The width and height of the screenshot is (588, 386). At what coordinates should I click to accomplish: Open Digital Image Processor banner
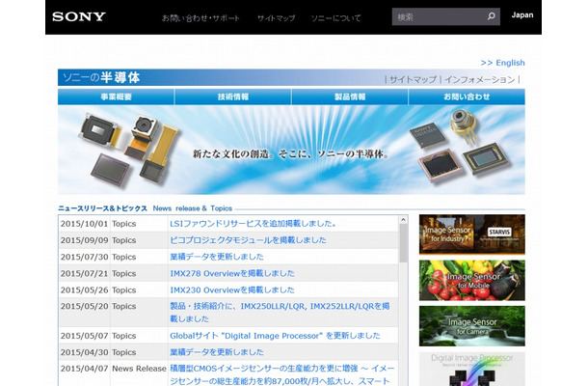(x=472, y=369)
